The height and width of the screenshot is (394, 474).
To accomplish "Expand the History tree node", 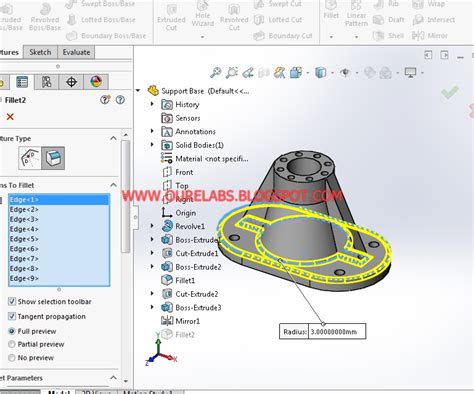I will click(152, 104).
